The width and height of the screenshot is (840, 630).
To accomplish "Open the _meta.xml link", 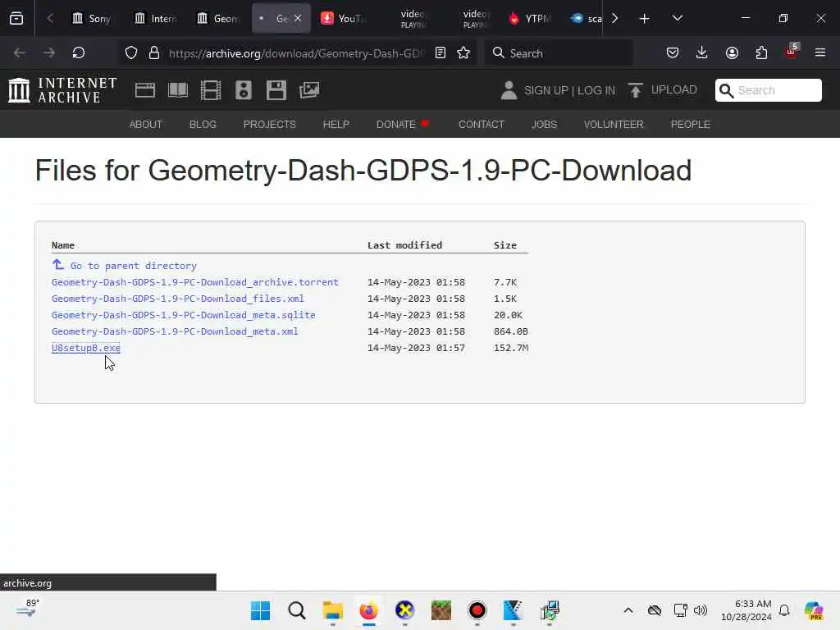I will (x=176, y=331).
